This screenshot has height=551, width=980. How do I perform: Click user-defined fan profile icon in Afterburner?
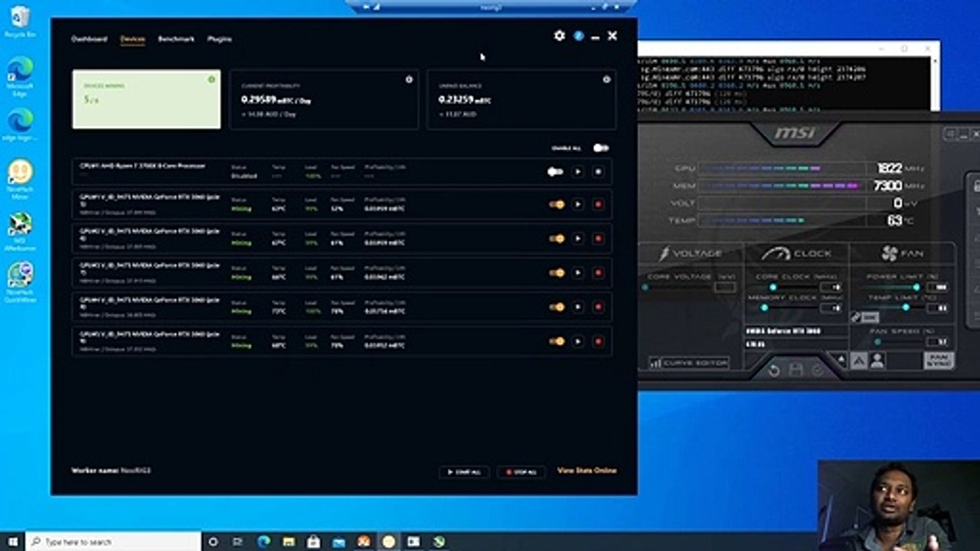[x=877, y=360]
